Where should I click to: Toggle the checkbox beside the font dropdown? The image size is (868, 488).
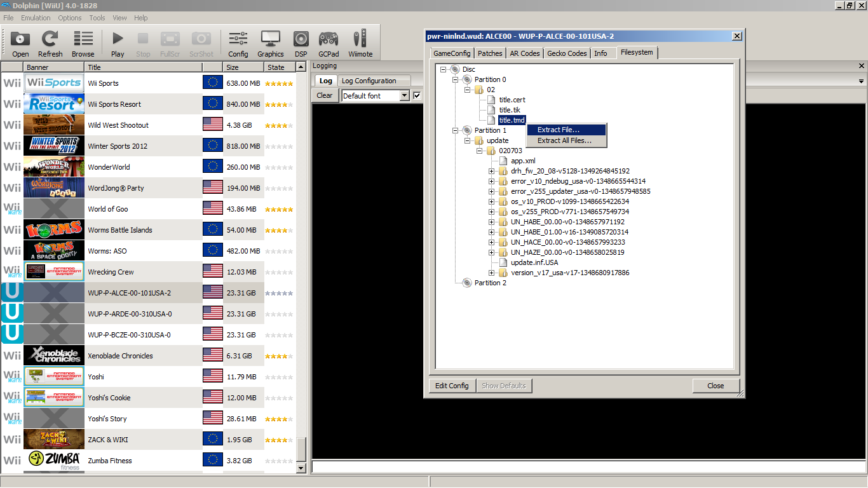coord(417,95)
